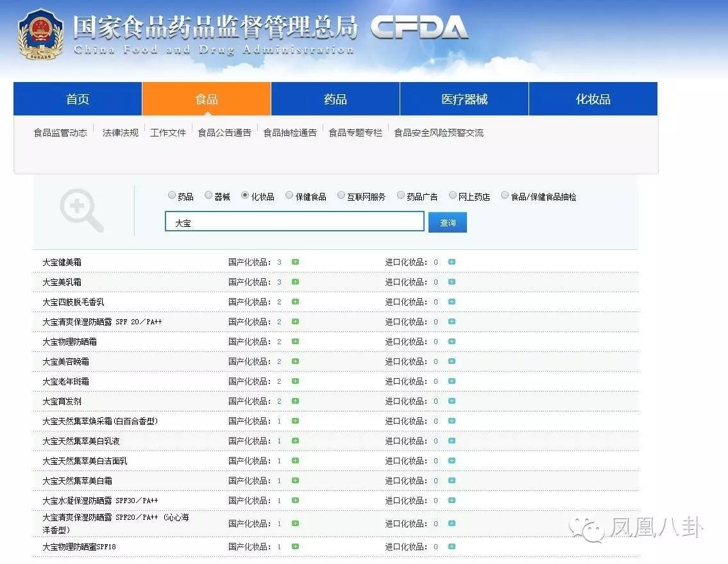Click green plus icon for 大宝天然集萃美白洁面乳
This screenshot has width=728, height=564.
[x=295, y=461]
